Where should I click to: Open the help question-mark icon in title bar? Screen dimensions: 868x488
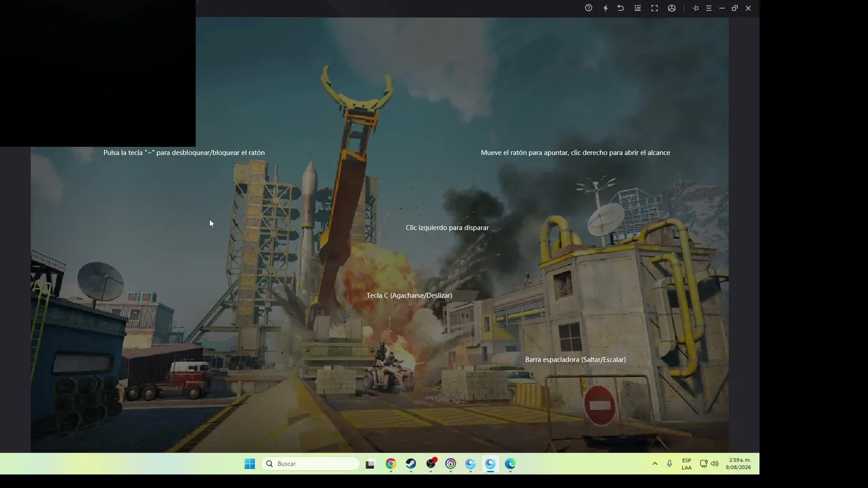(589, 8)
